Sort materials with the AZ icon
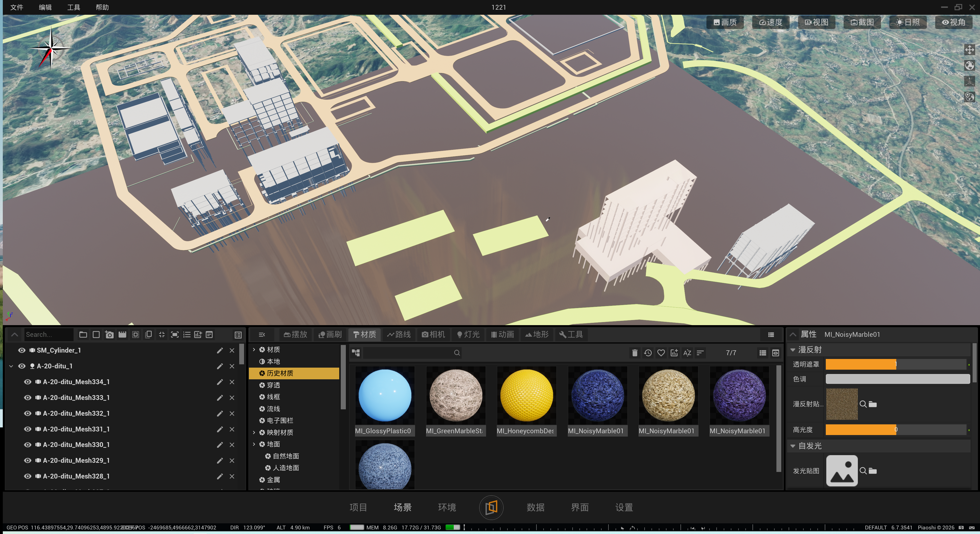The image size is (980, 534). coord(687,353)
